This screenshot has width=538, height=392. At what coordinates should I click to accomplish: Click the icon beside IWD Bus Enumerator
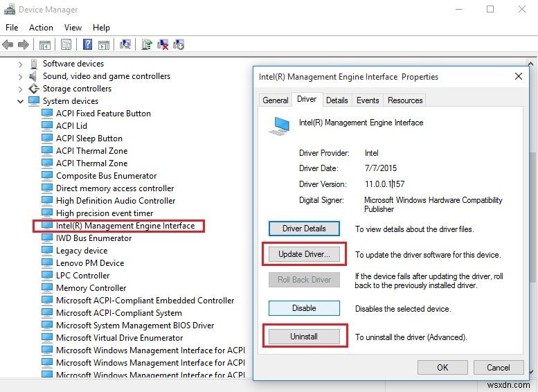[47, 238]
